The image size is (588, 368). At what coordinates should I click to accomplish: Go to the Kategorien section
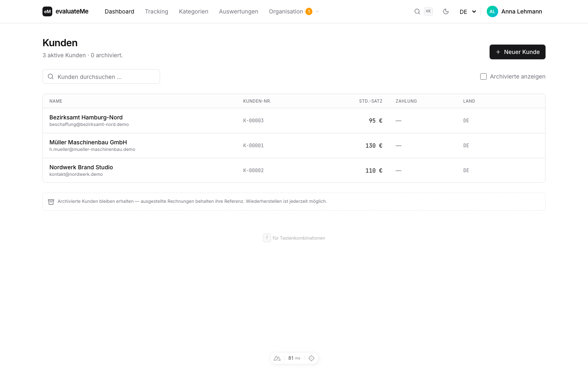[194, 11]
